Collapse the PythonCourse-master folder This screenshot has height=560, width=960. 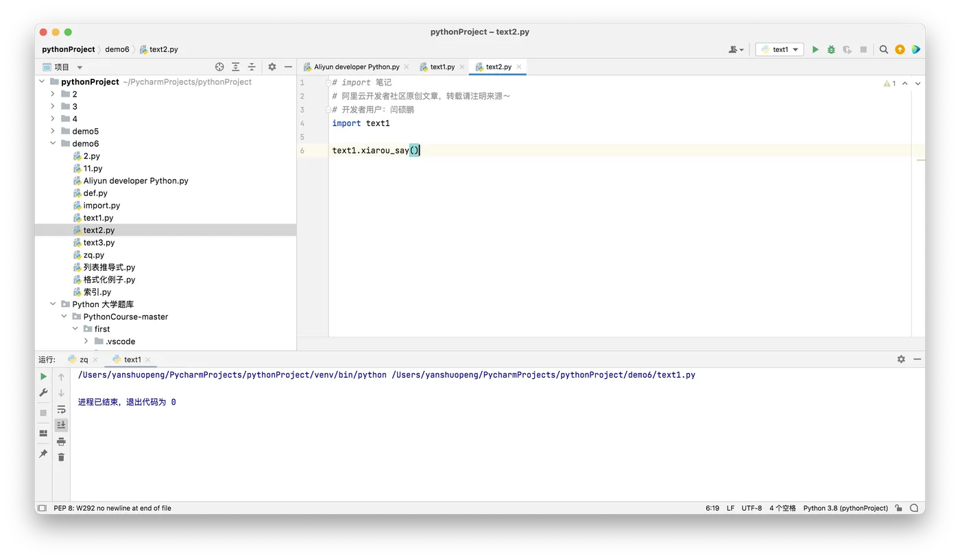[x=64, y=316]
